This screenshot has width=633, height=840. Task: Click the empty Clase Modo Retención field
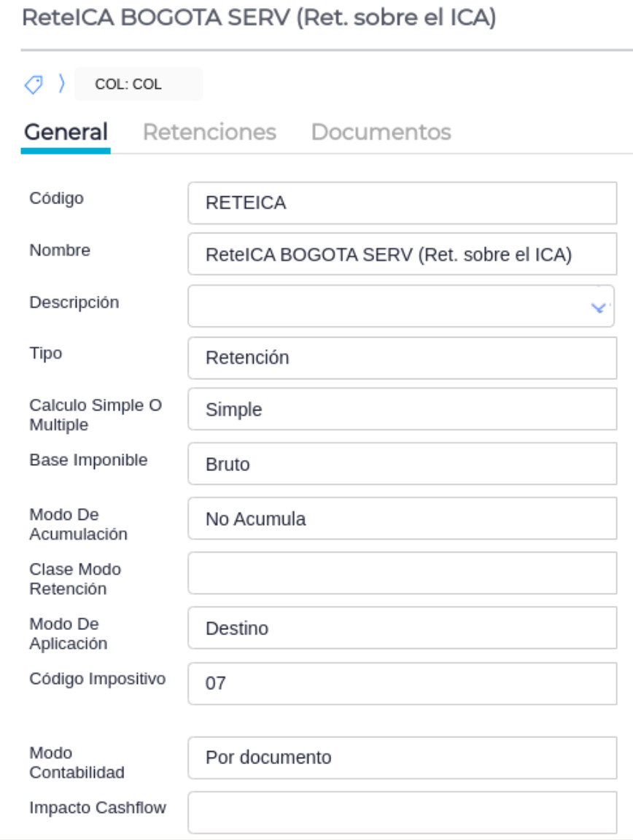[402, 573]
